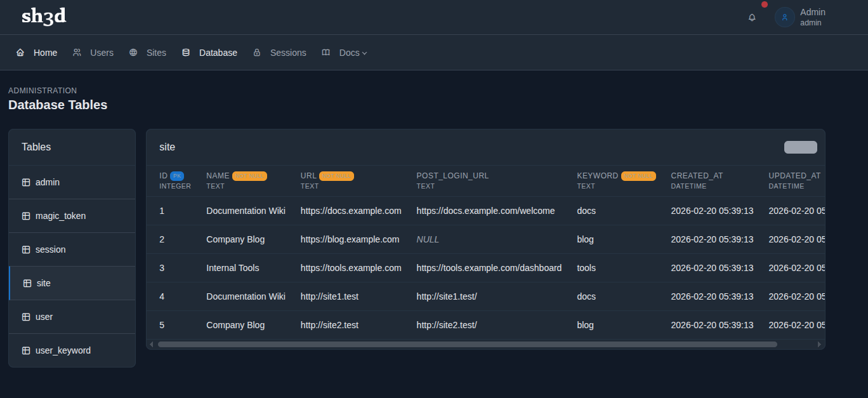This screenshot has width=868, height=398.
Task: Click the Home house icon
Action: point(20,53)
